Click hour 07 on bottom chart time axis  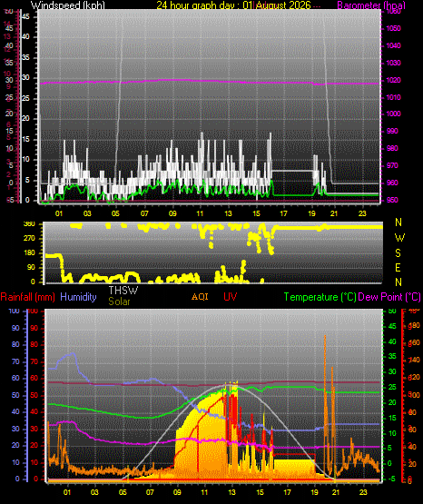click(x=150, y=492)
